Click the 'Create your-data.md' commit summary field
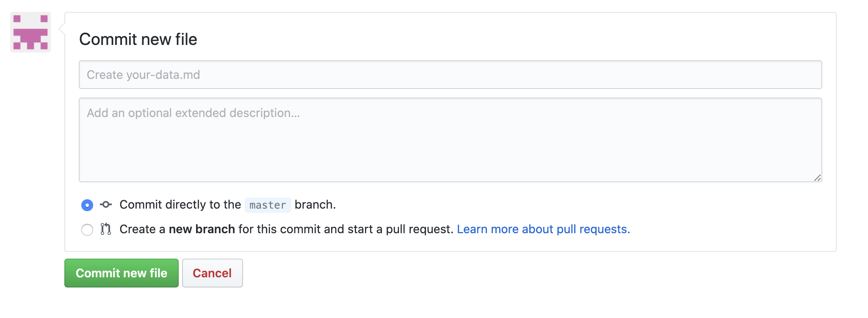 tap(450, 75)
